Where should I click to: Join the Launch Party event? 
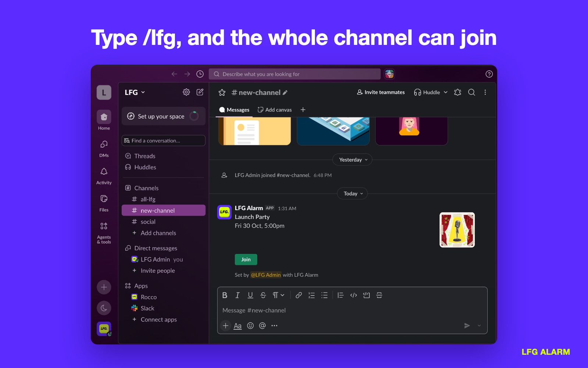[246, 259]
